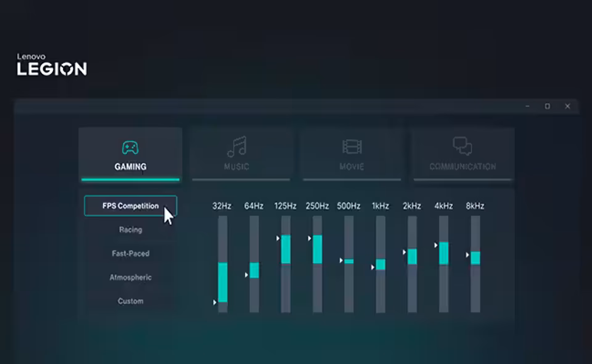Screen dimensions: 592x364
Task: Click the Communication chat bubbles icon
Action: pyautogui.click(x=462, y=146)
